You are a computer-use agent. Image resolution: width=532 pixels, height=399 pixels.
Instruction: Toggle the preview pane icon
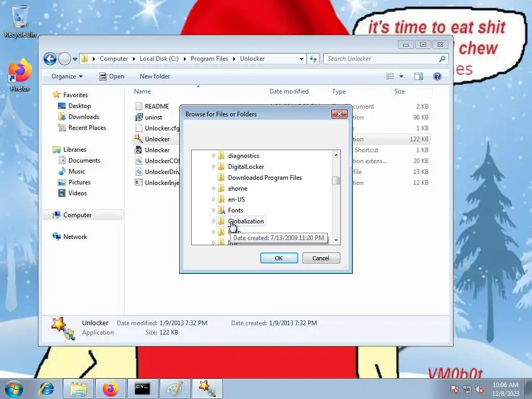coord(419,76)
